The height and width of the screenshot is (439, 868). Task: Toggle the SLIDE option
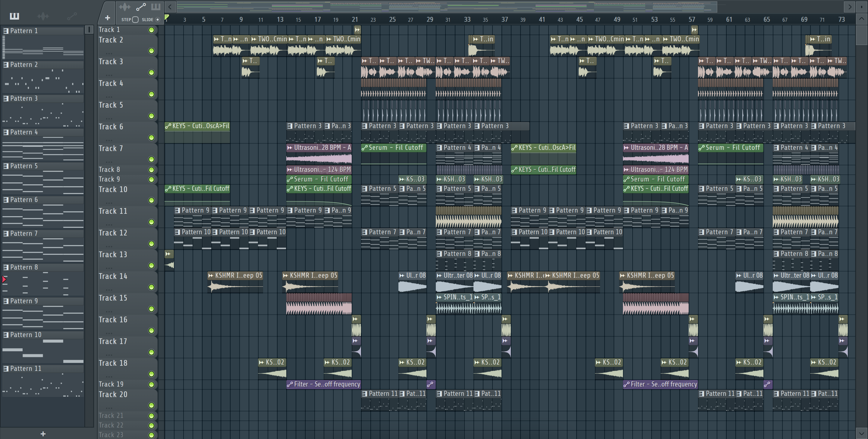pos(157,20)
